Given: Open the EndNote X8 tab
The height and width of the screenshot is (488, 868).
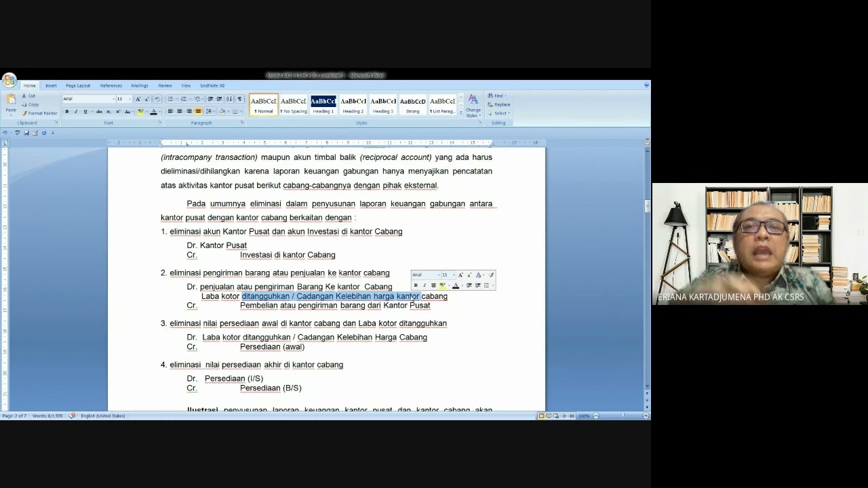Looking at the screenshot, I should tap(212, 85).
